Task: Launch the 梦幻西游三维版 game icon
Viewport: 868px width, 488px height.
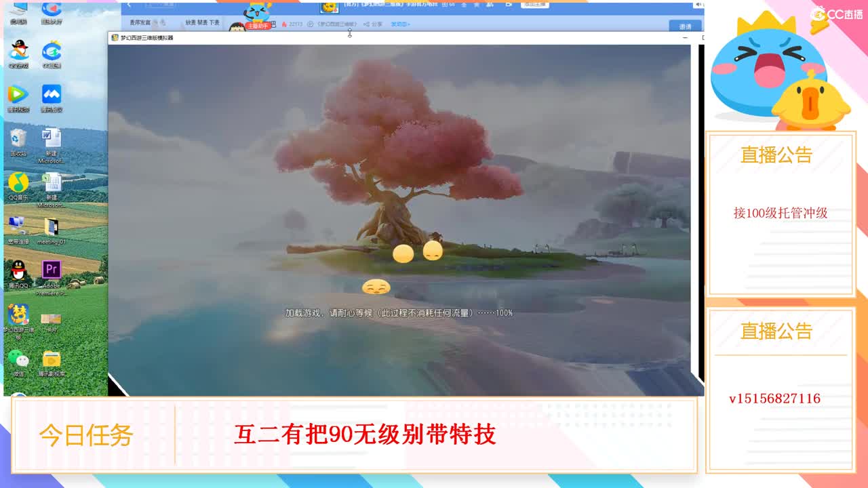Action: click(18, 321)
